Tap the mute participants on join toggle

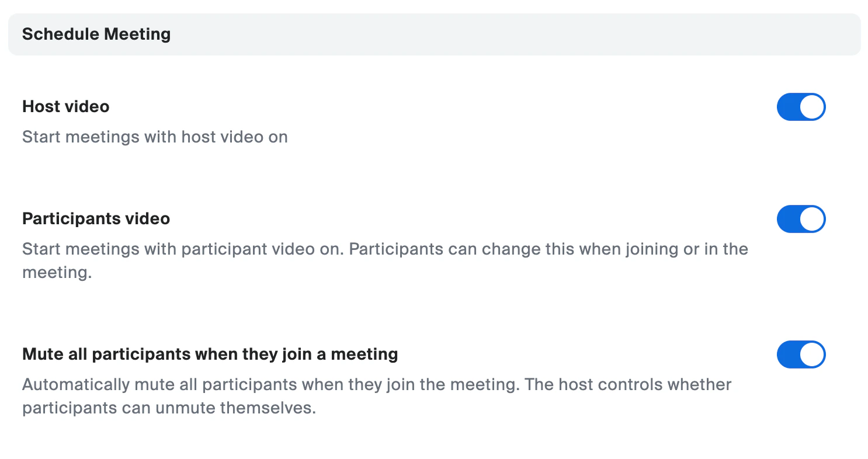click(801, 354)
